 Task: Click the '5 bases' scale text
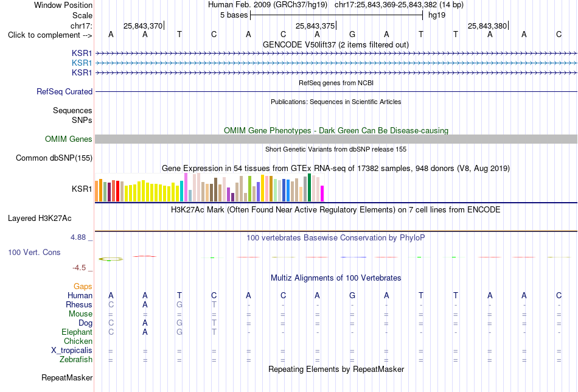tap(234, 15)
